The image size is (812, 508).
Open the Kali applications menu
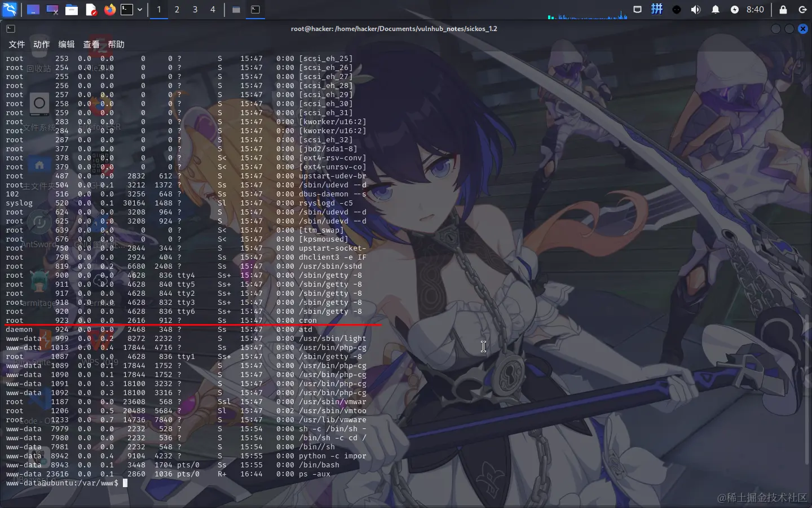pyautogui.click(x=10, y=9)
